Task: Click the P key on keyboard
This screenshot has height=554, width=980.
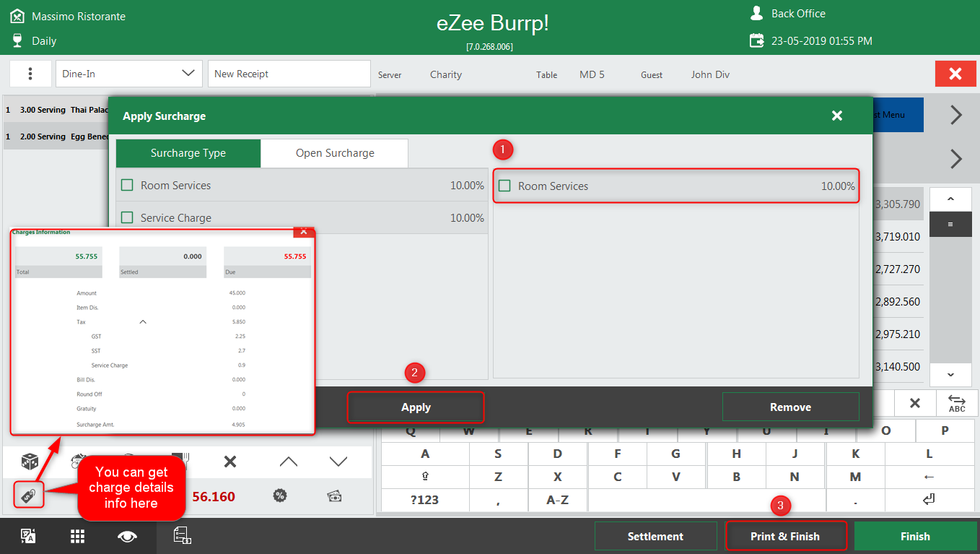Action: 945,431
